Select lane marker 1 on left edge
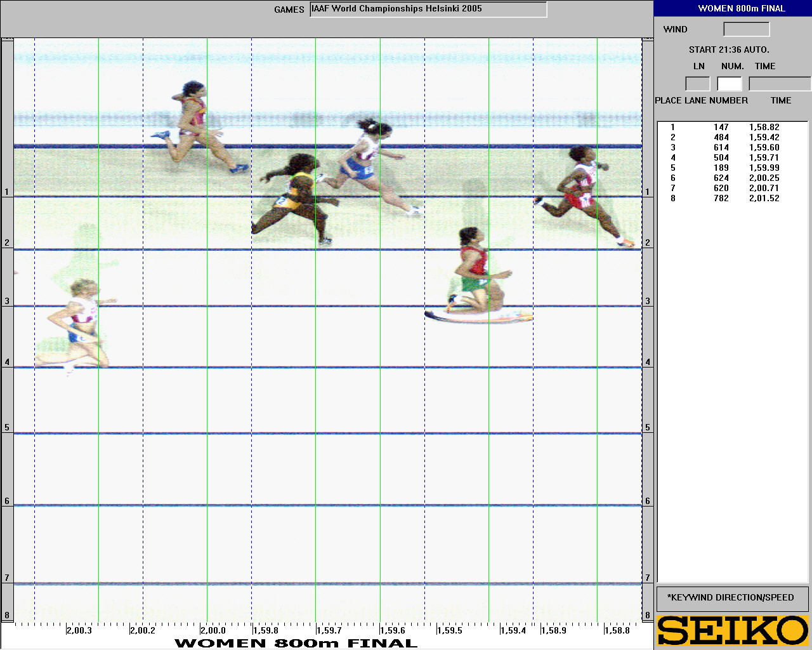Viewport: 812px width, 650px height. point(7,190)
